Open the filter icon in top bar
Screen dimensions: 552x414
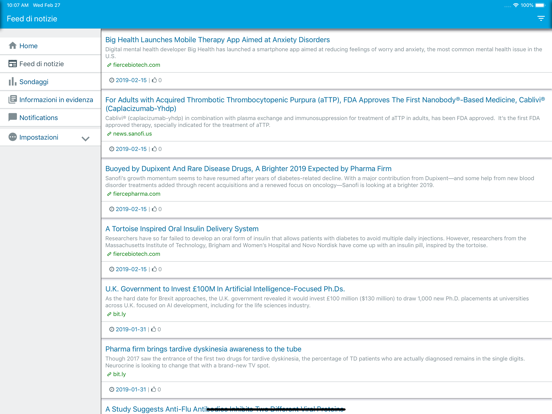(541, 19)
